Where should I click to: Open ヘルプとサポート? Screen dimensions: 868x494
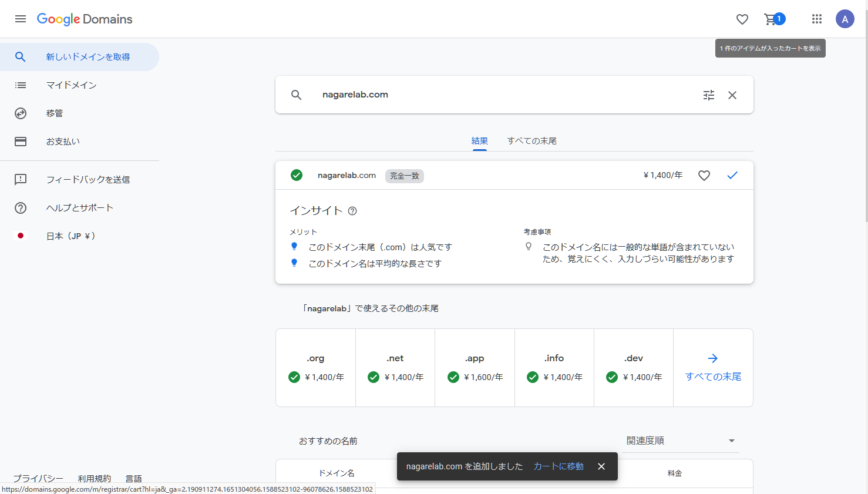click(79, 208)
